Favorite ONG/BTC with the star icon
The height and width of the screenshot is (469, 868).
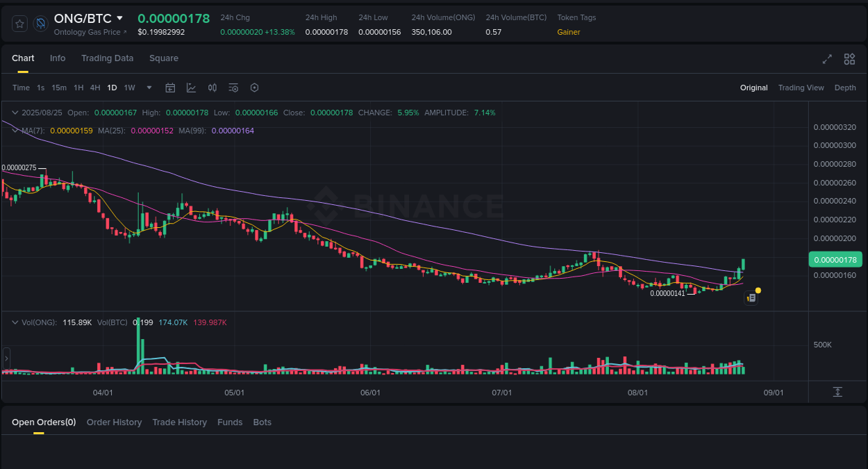coord(19,23)
